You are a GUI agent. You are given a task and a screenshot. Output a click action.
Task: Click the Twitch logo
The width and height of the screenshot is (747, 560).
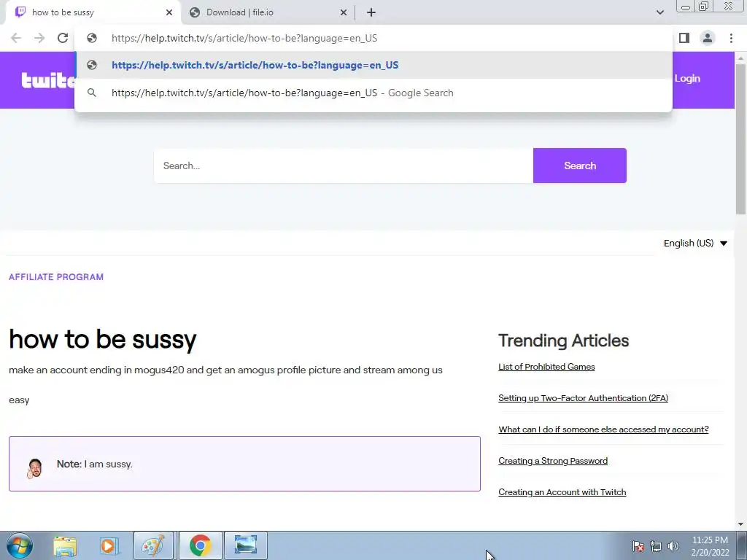click(x=47, y=80)
